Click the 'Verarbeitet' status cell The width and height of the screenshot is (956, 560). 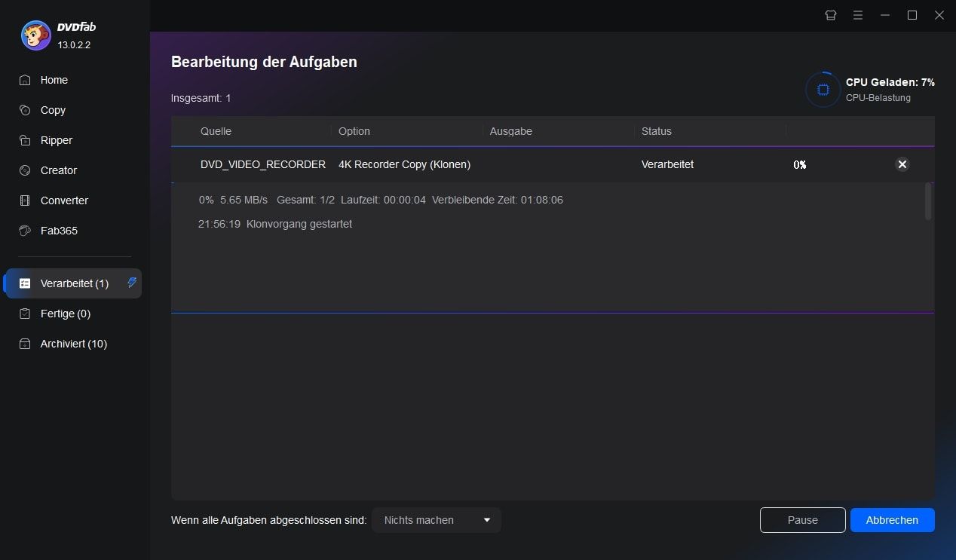668,164
